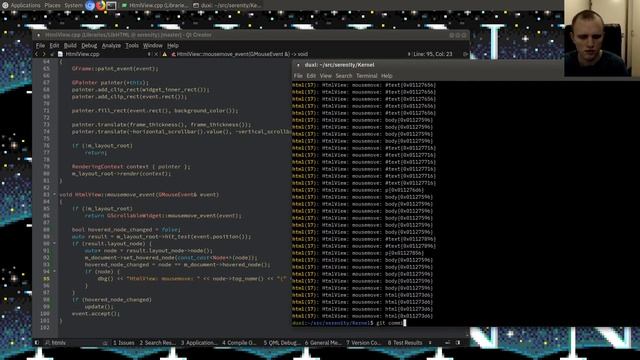The image size is (640, 360).
Task: Click the desktop menu logo icon
Action: point(5,5)
